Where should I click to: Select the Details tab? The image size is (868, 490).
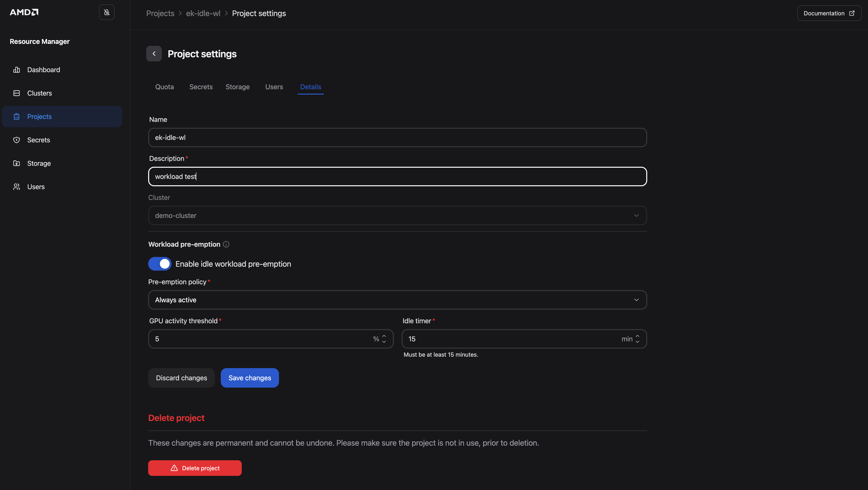[310, 87]
